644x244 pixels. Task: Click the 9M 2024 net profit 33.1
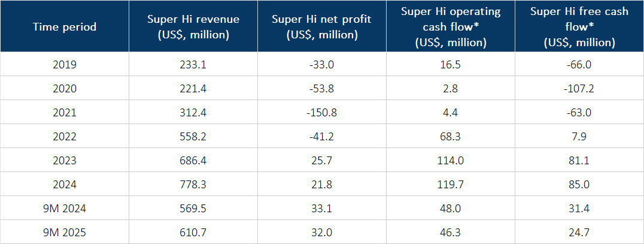pyautogui.click(x=321, y=208)
